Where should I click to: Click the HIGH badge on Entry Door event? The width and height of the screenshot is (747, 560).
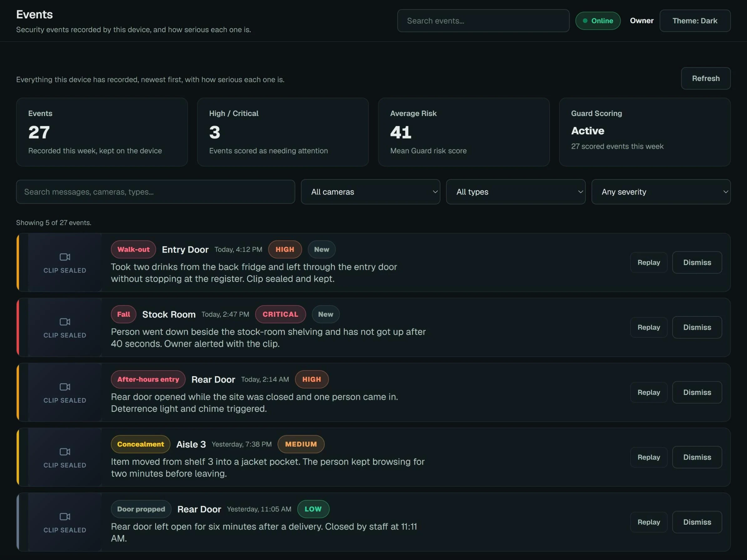(285, 250)
